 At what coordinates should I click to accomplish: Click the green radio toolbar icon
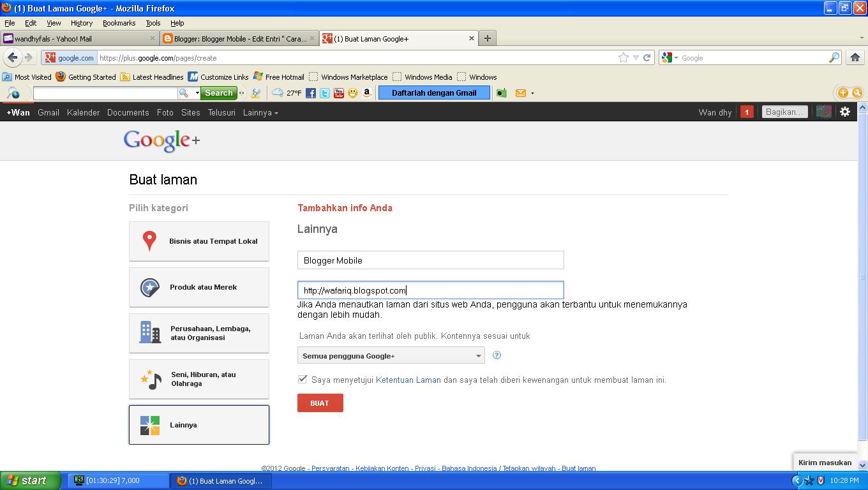tap(502, 93)
